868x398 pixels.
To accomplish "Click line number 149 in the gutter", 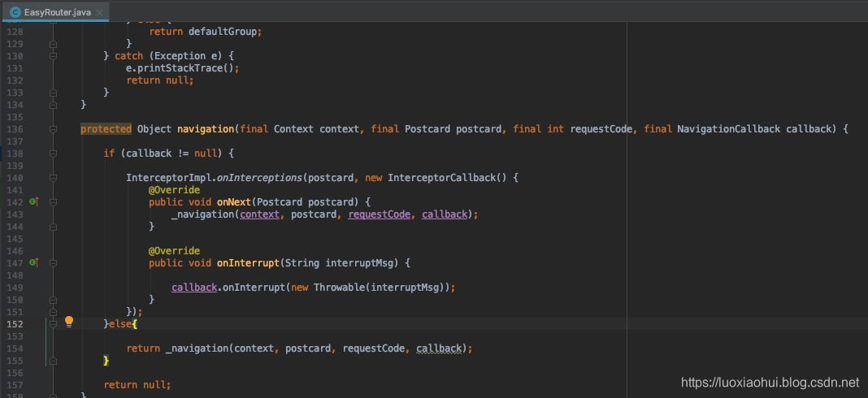I will point(15,288).
